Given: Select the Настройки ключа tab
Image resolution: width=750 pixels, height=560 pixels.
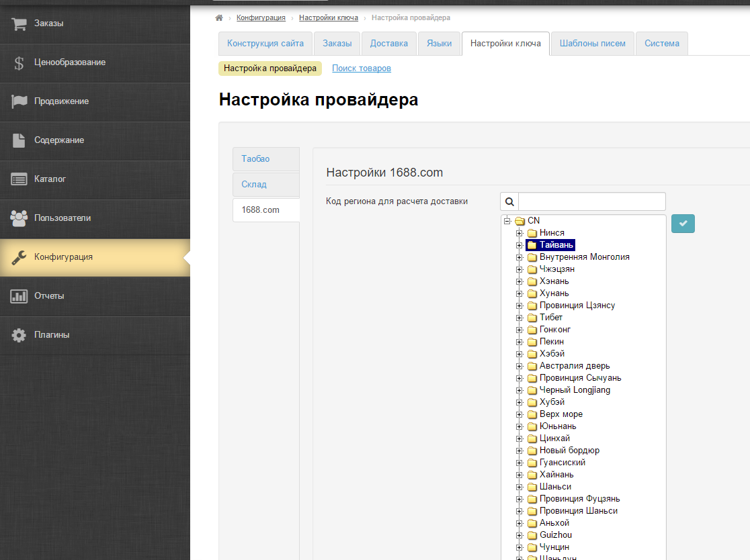Looking at the screenshot, I should [x=505, y=44].
